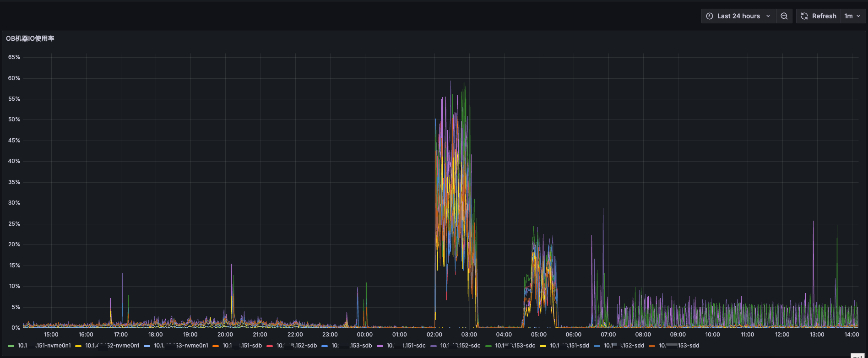Click the color swatch beside 152-sdc
This screenshot has width=868, height=358.
434,346
